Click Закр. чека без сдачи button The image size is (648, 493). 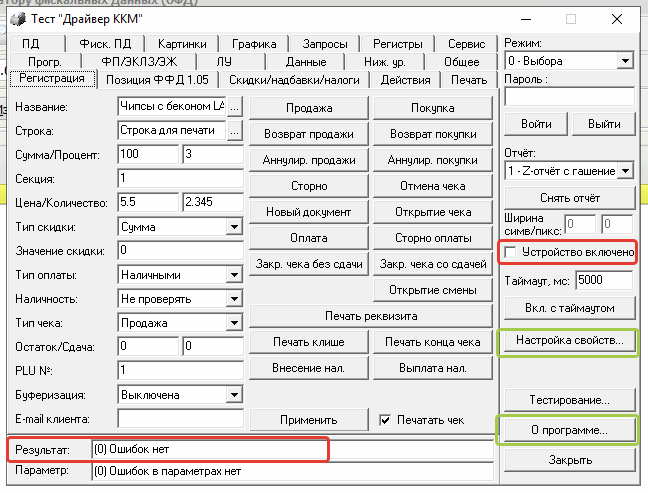309,264
